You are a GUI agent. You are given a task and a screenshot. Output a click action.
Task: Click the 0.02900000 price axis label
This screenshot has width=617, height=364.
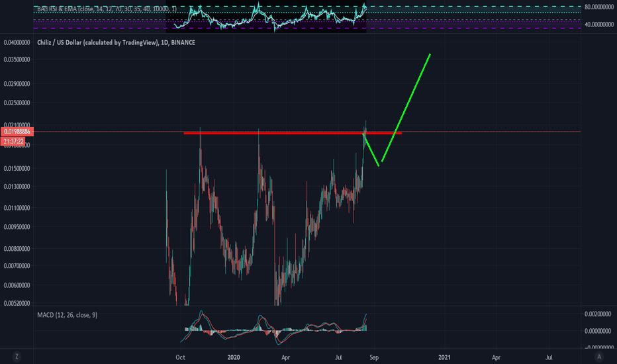click(17, 84)
